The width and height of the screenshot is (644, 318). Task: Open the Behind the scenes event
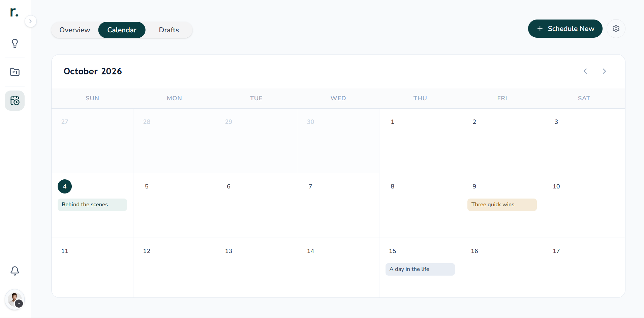(x=92, y=205)
